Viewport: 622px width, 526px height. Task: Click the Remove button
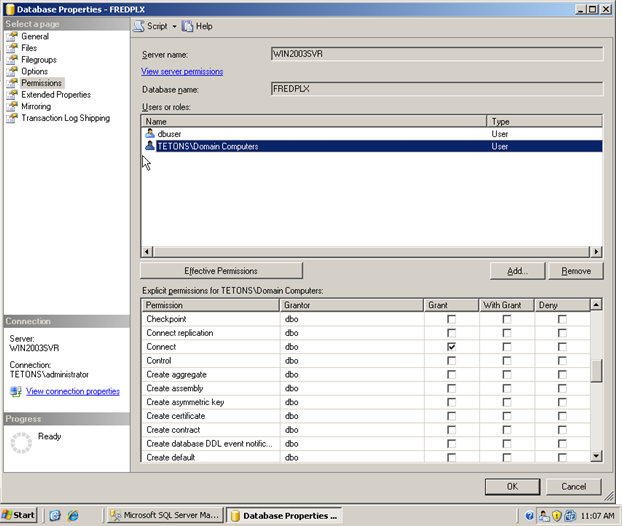tap(576, 271)
